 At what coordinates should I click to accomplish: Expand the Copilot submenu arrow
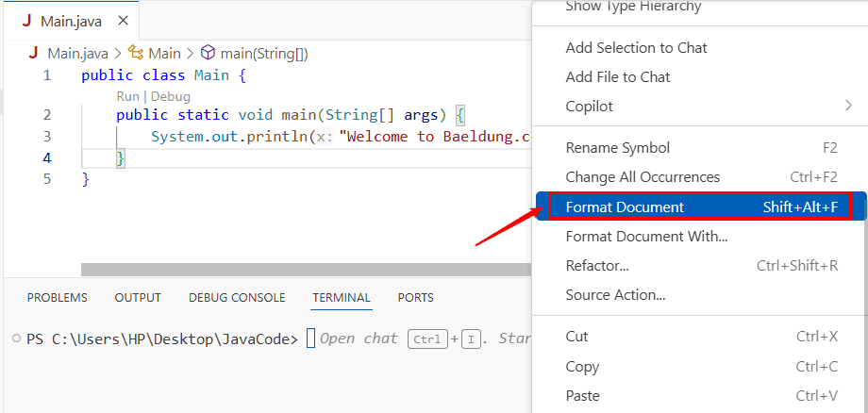pos(848,106)
